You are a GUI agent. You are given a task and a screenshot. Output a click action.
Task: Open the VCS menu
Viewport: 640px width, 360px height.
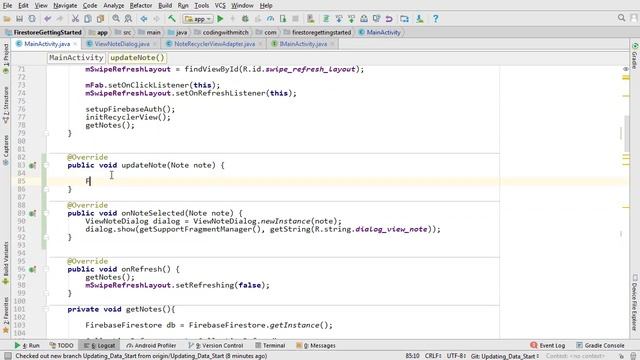coord(220,6)
